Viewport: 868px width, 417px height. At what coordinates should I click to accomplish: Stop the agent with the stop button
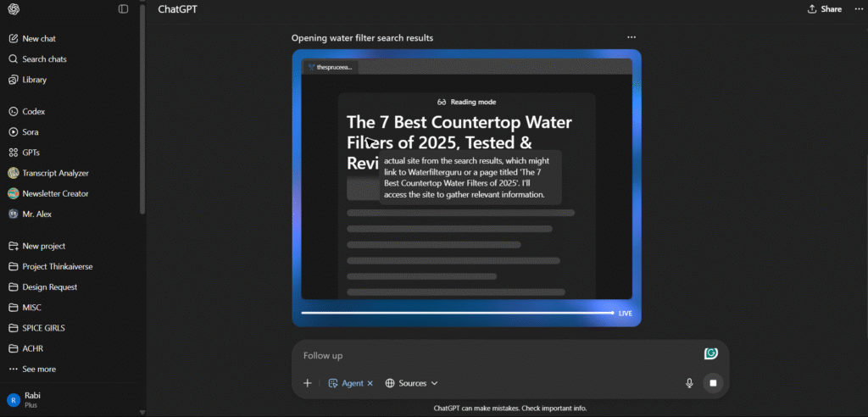click(713, 383)
